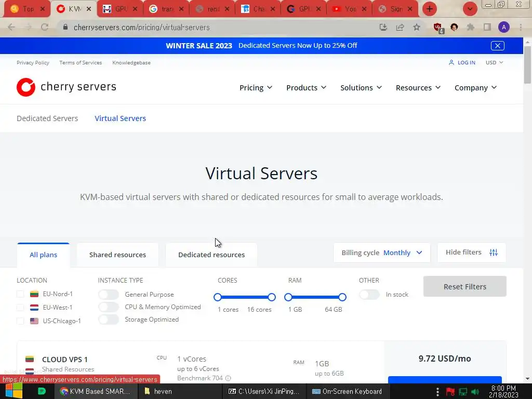This screenshot has width=532, height=399.
Task: Open the Terms of Services link
Action: click(x=81, y=62)
